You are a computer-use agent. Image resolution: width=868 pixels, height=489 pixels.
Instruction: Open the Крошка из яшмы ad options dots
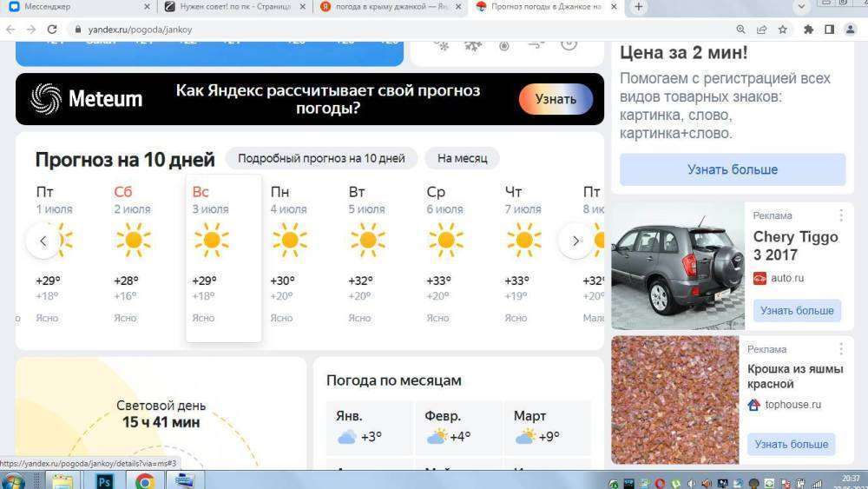pyautogui.click(x=841, y=348)
